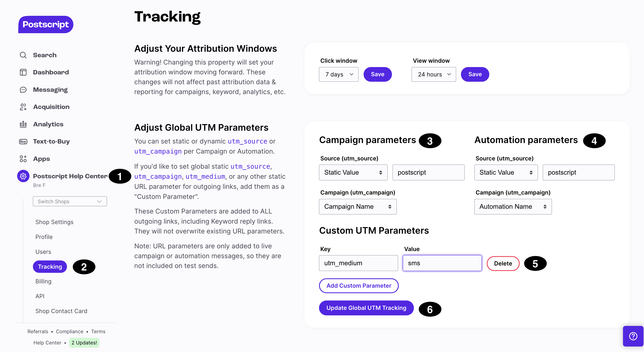Open the Automation Name utm_campaign selector
The height and width of the screenshot is (352, 644).
pyautogui.click(x=513, y=206)
